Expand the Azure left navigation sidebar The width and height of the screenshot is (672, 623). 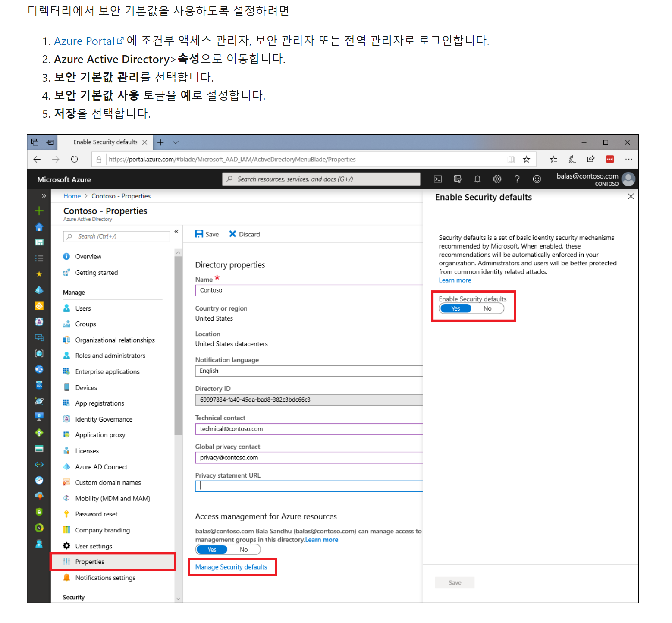coord(44,196)
